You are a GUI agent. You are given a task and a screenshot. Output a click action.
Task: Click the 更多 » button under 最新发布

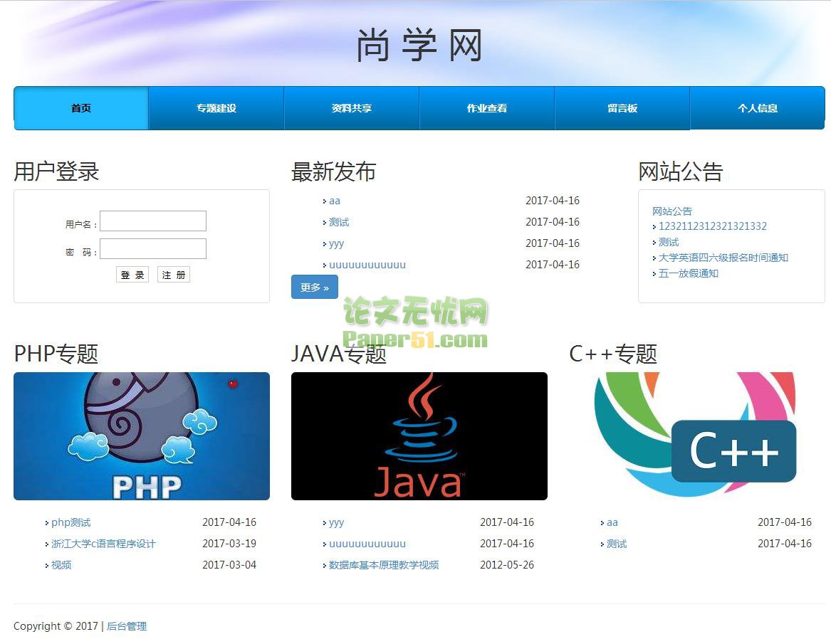coord(314,287)
